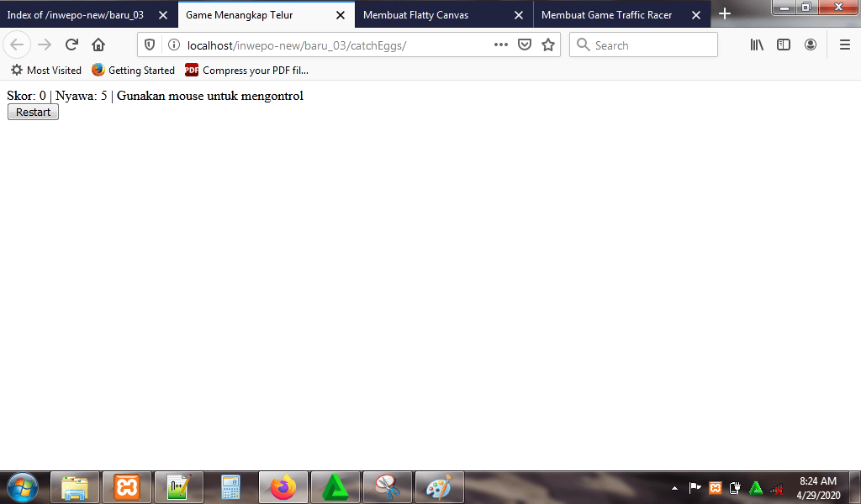Click the XAMPP system tray icon
861x504 pixels.
click(715, 487)
